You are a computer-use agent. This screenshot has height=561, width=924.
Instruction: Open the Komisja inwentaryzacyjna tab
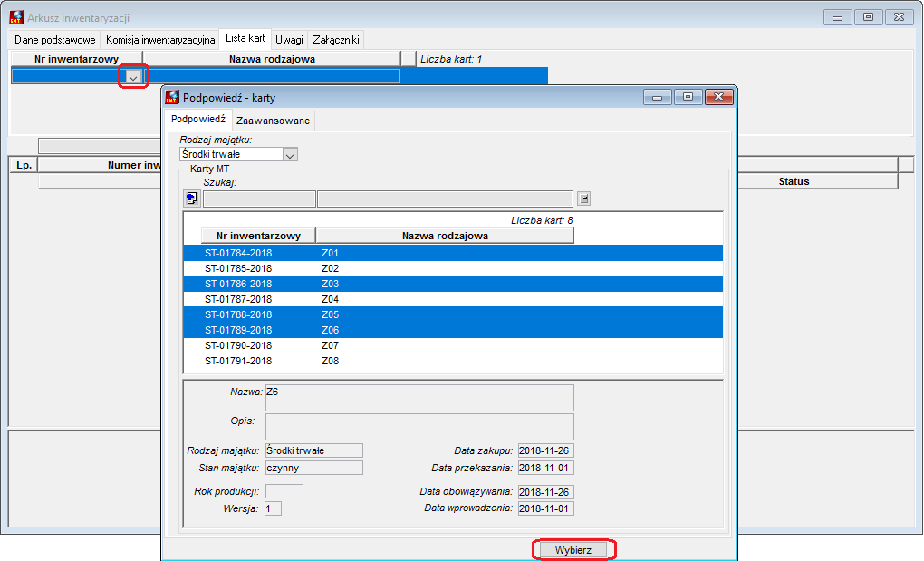160,40
